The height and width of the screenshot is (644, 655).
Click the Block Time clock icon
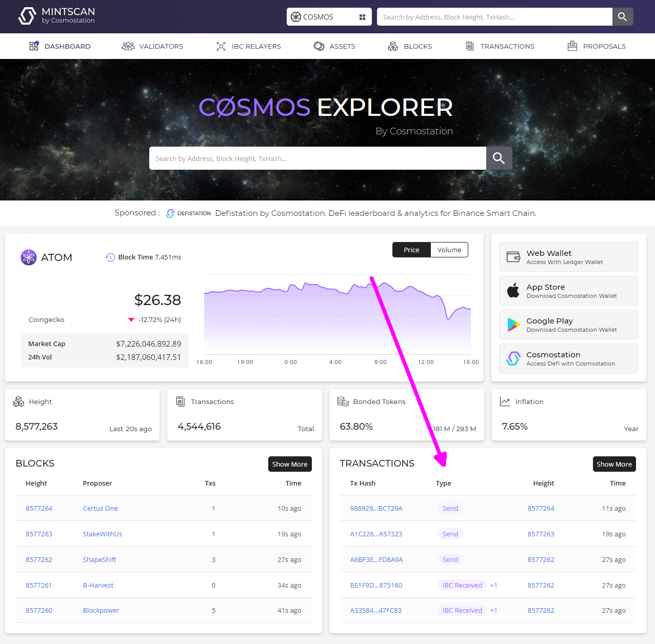(110, 257)
